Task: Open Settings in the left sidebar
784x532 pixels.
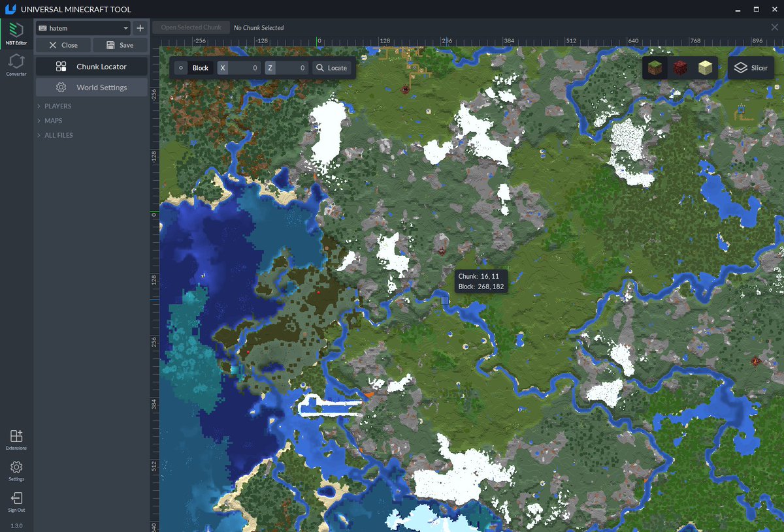Action: (x=16, y=471)
